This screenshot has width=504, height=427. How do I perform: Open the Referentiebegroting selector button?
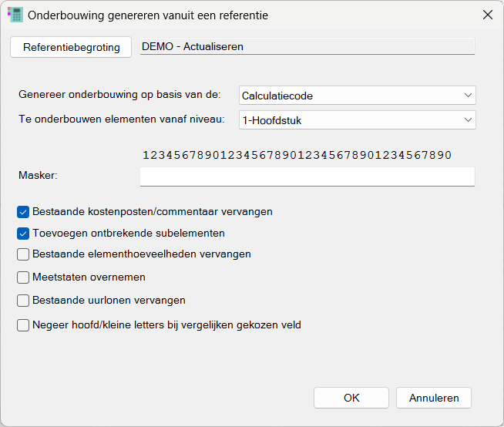click(x=71, y=47)
